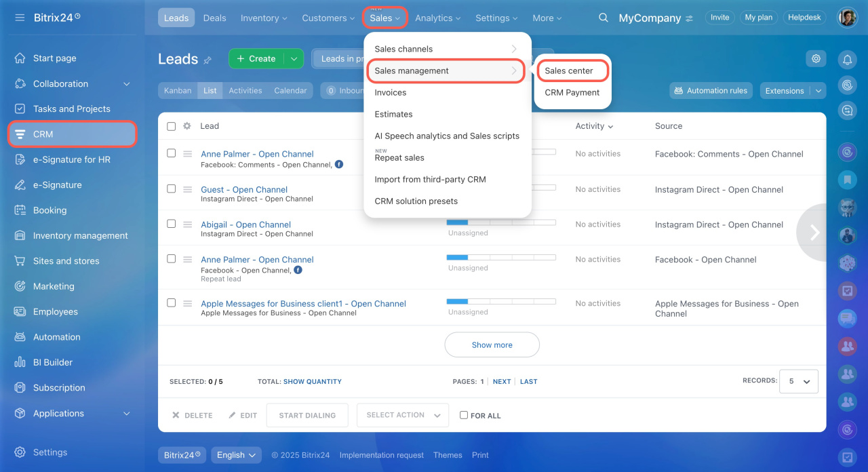Select the Guest - Open Channel lead checkbox
This screenshot has height=472, width=868.
(171, 189)
